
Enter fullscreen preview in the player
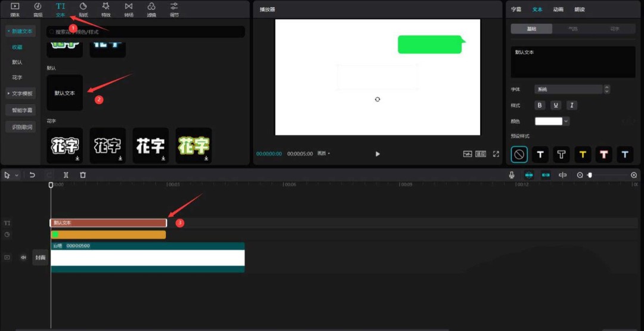(496, 154)
